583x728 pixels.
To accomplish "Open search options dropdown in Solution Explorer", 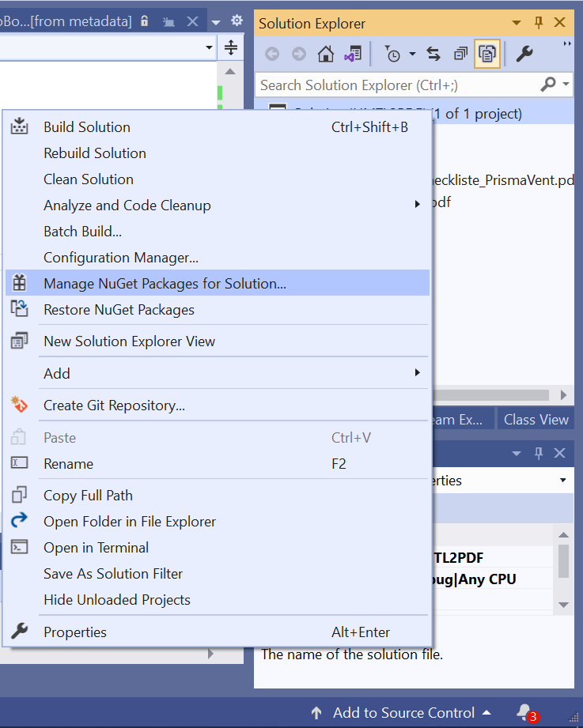I will coord(566,85).
